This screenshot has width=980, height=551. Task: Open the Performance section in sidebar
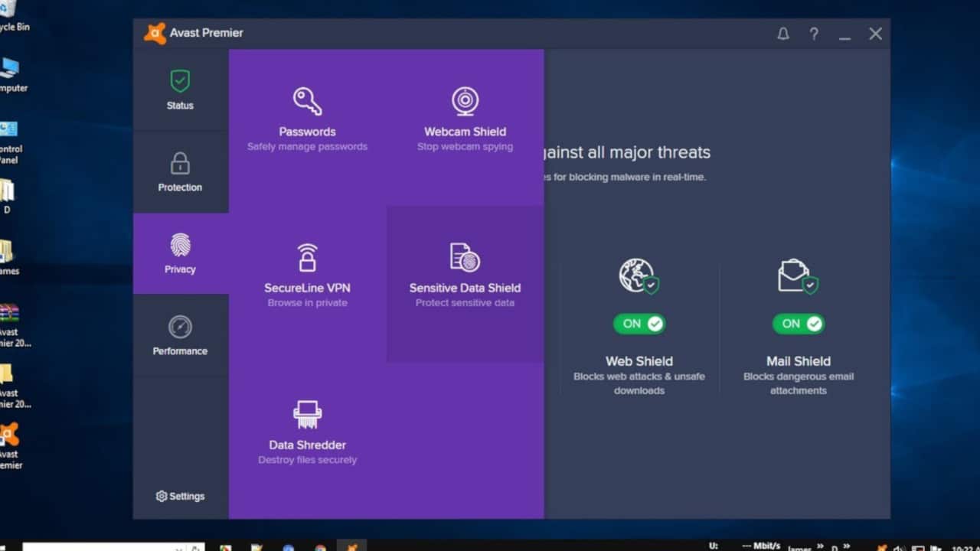tap(181, 336)
